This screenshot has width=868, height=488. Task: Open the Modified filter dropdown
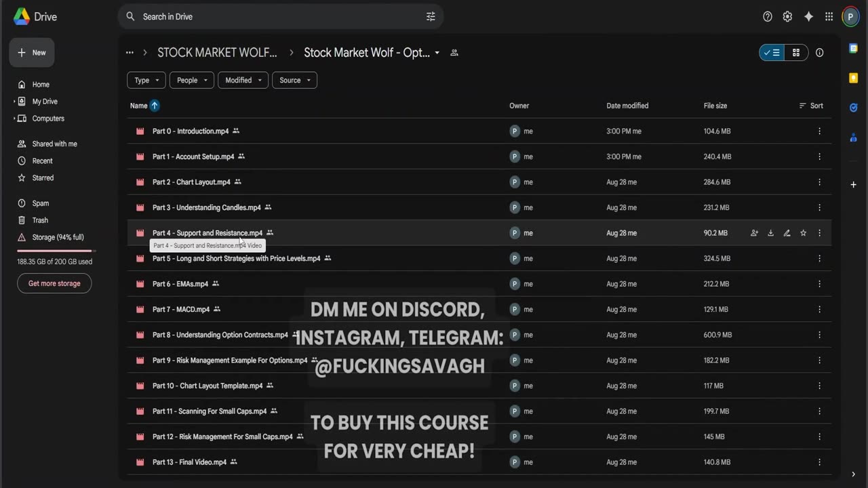point(243,80)
